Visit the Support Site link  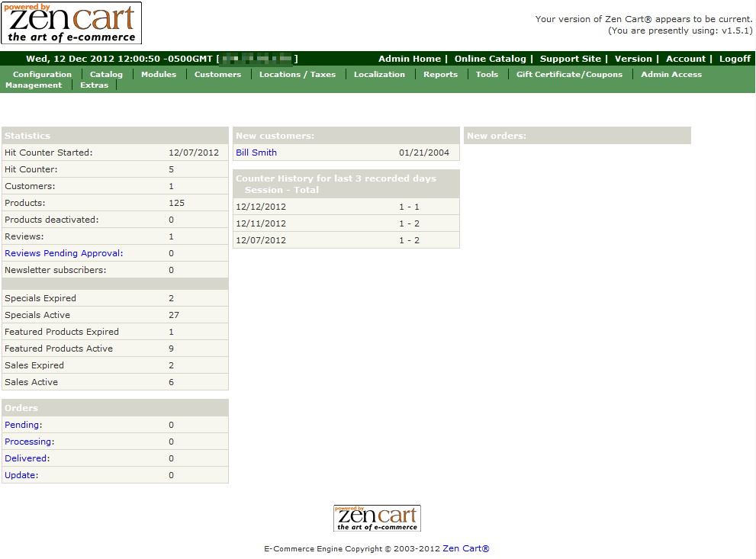(x=571, y=59)
